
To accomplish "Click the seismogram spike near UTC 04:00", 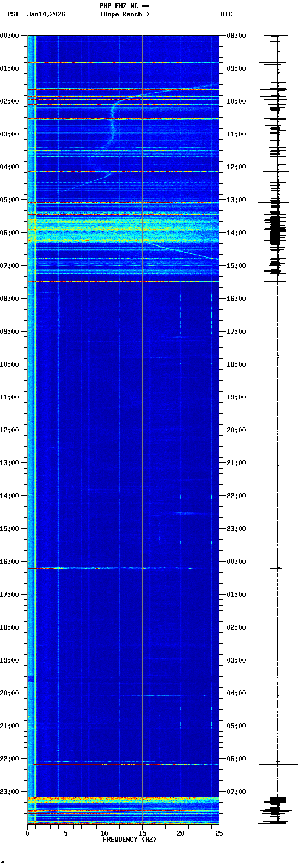I will [x=278, y=696].
